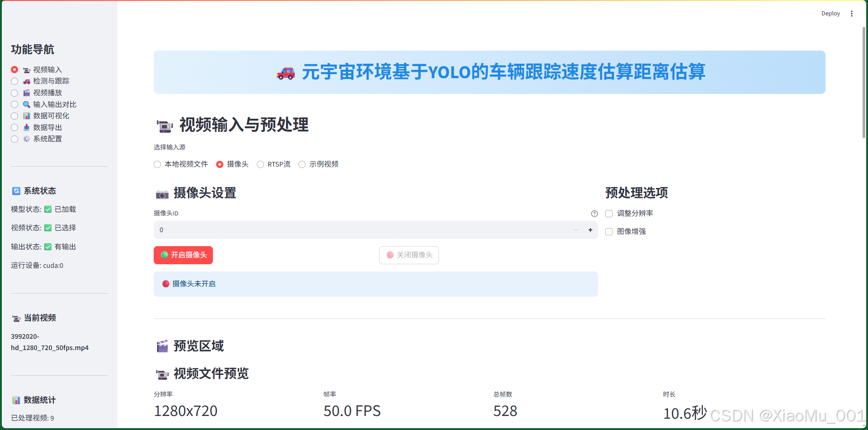Click inside the 摄像头ID input field
868x430 pixels.
(x=316, y=230)
